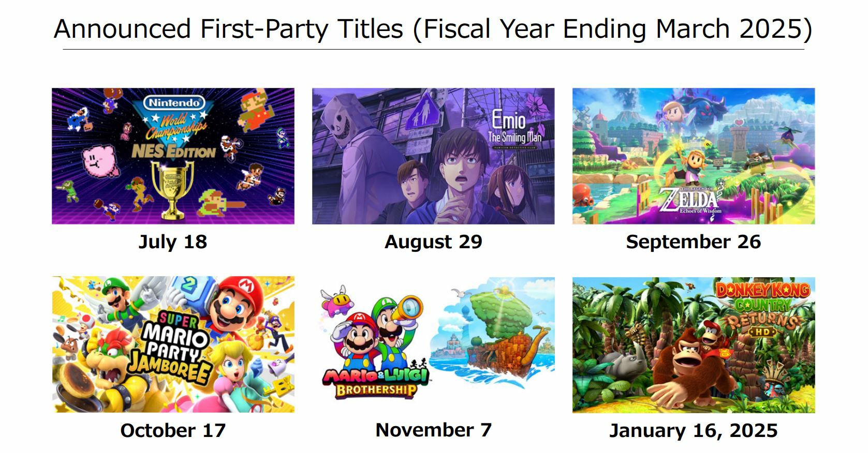Click the Legend of Zelda logo
Image resolution: width=868 pixels, height=453 pixels.
[x=690, y=201]
